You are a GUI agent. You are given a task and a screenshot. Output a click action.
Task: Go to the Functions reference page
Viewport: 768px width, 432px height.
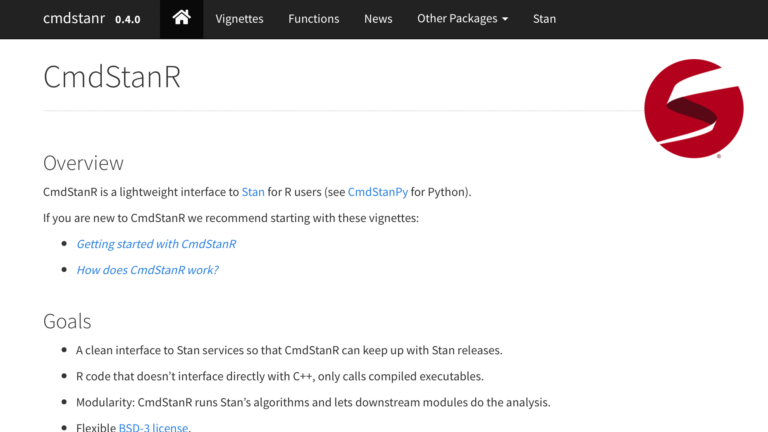[x=313, y=19]
